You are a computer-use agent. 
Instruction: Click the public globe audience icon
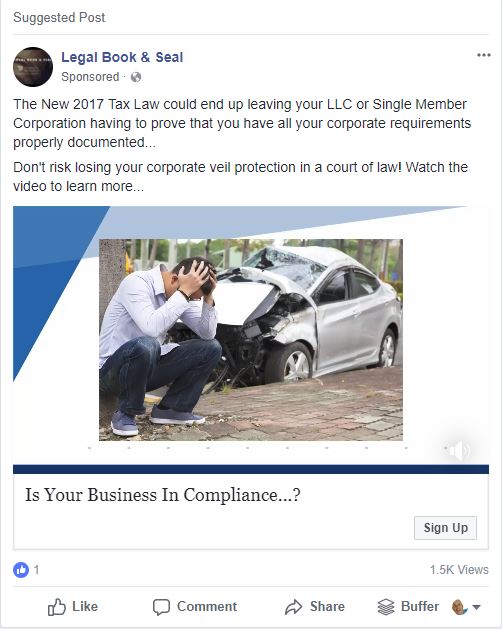pos(136,77)
